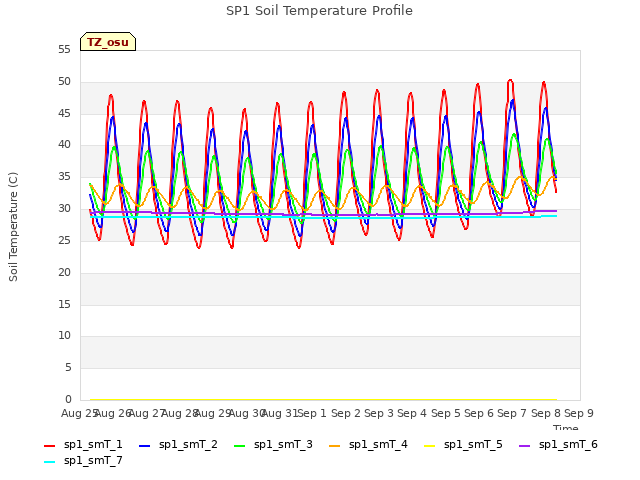
Task: Click the Time x-axis label
Action: click(x=566, y=428)
